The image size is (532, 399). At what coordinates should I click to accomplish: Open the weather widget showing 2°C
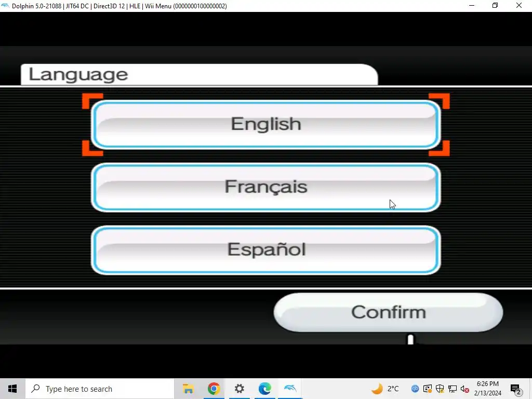385,389
